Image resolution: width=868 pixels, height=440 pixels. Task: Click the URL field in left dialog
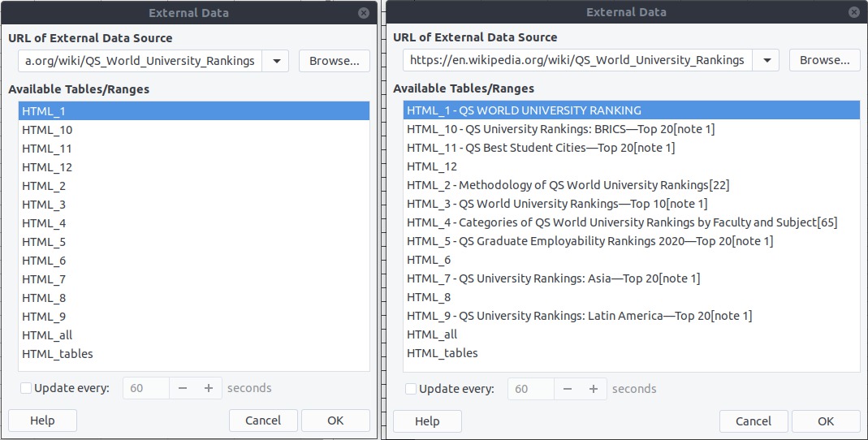click(140, 61)
